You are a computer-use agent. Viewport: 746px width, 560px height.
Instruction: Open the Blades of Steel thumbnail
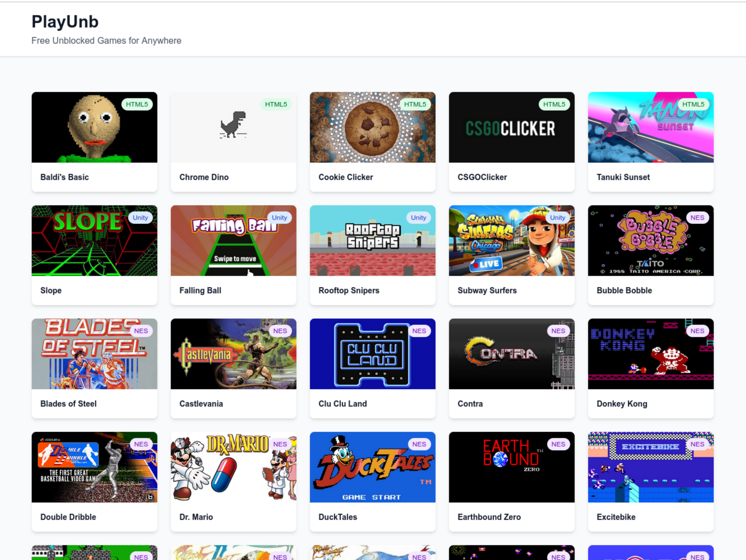[x=95, y=354]
